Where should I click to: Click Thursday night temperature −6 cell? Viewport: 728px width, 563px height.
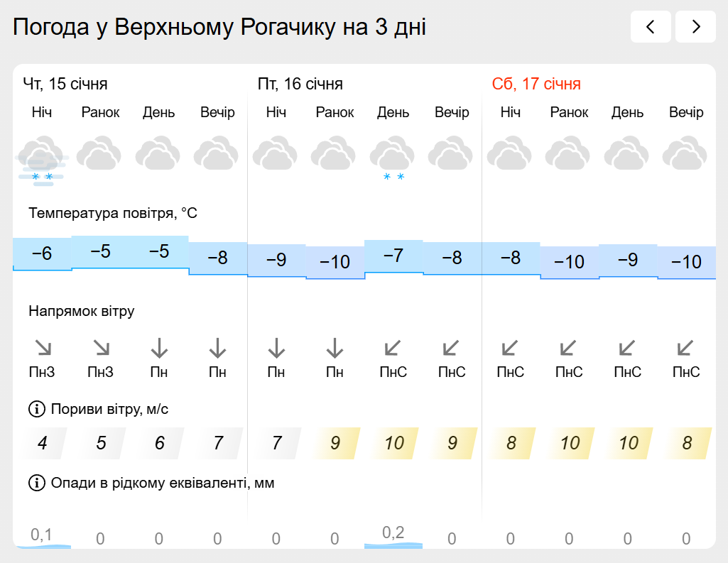(42, 253)
